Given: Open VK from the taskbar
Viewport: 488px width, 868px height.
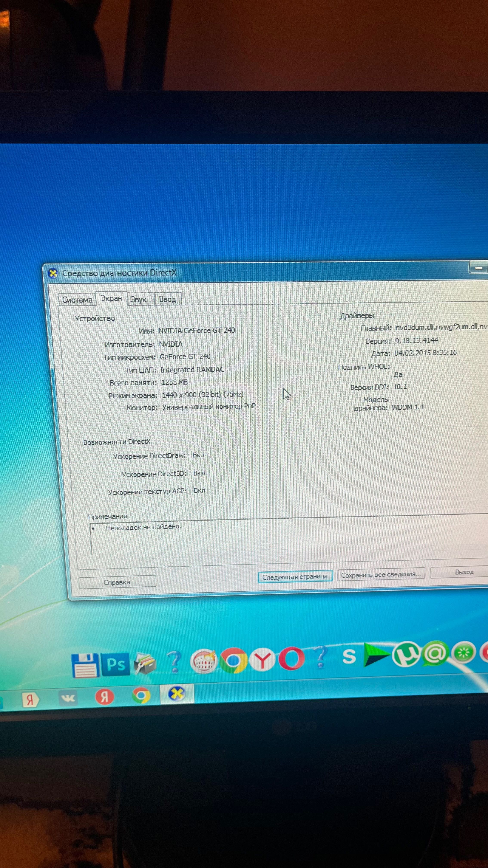Looking at the screenshot, I should pyautogui.click(x=68, y=698).
